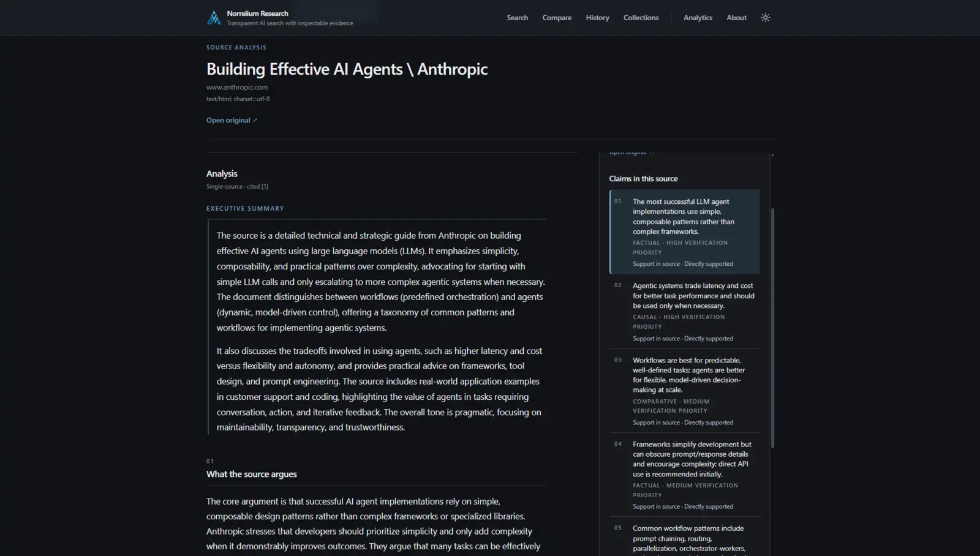The width and height of the screenshot is (980, 556).
Task: Click 'CAUSAL · HIGH VERIFICATION PRIORITY' tag in claim 02
Action: 679,321
